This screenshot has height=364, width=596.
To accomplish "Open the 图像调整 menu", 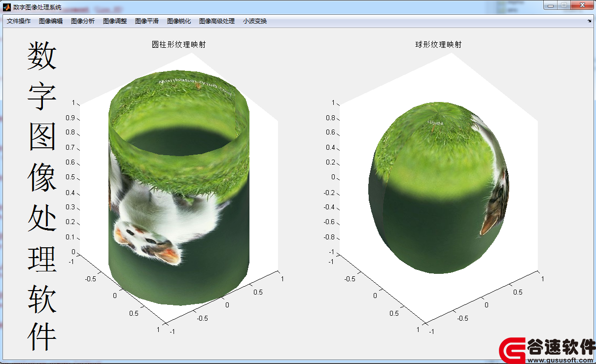I will [115, 21].
